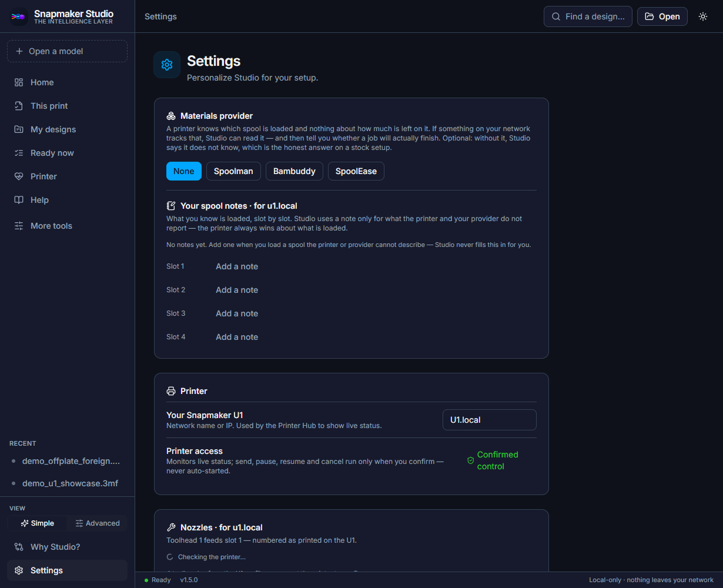723x588 pixels.
Task: Click the Open button in top bar
Action: (x=662, y=16)
